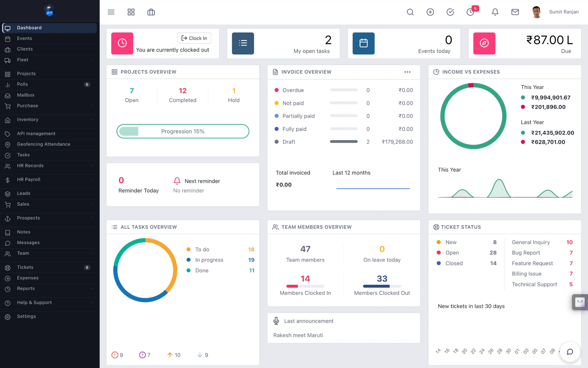
Task: Click the Overdue invoice row label
Action: pos(293,90)
